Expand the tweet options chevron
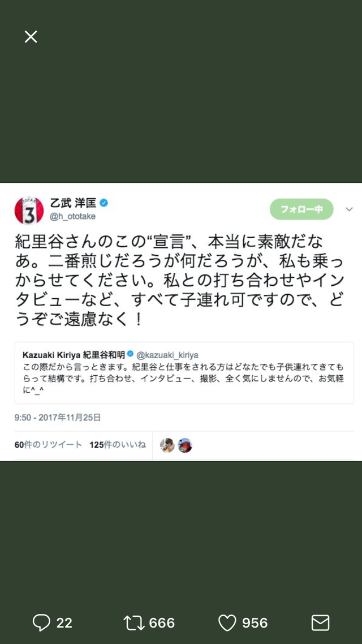This screenshot has height=644, width=362. 350,209
